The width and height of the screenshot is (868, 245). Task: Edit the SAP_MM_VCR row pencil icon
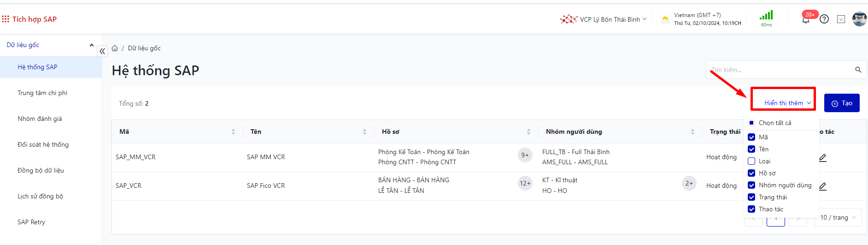click(x=823, y=157)
